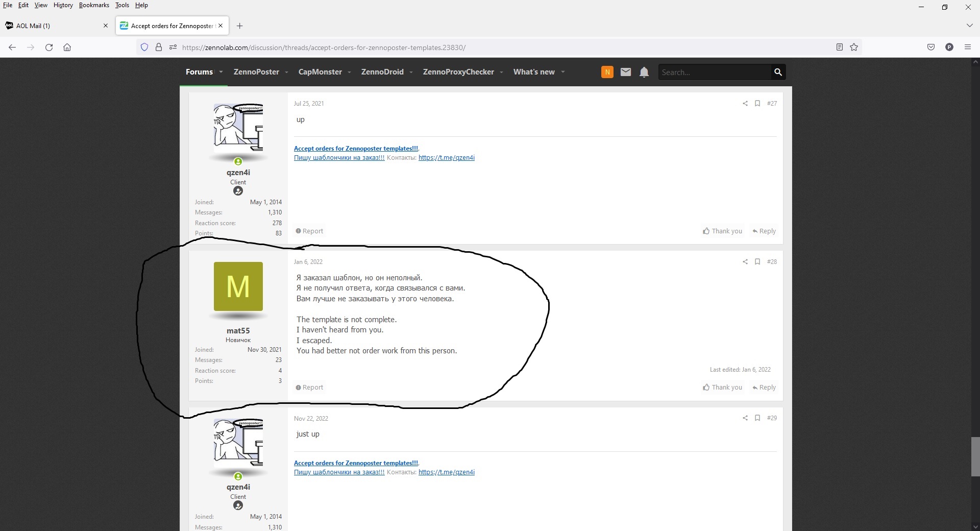980x531 pixels.
Task: Open a new browser tab
Action: point(240,26)
